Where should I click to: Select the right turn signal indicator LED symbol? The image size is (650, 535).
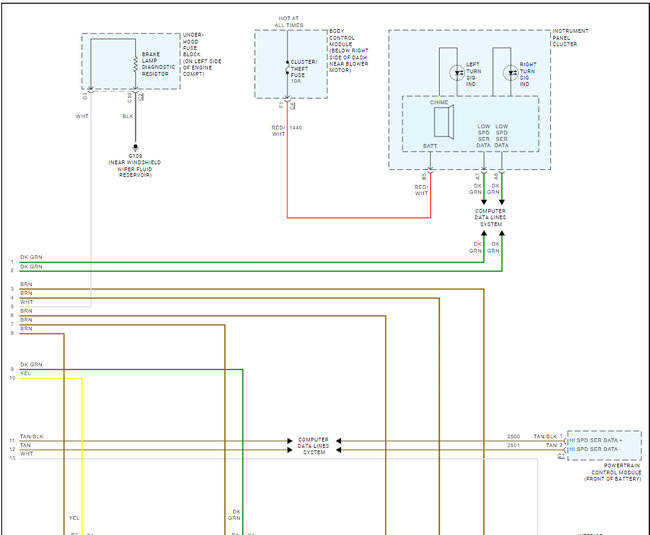[x=511, y=73]
